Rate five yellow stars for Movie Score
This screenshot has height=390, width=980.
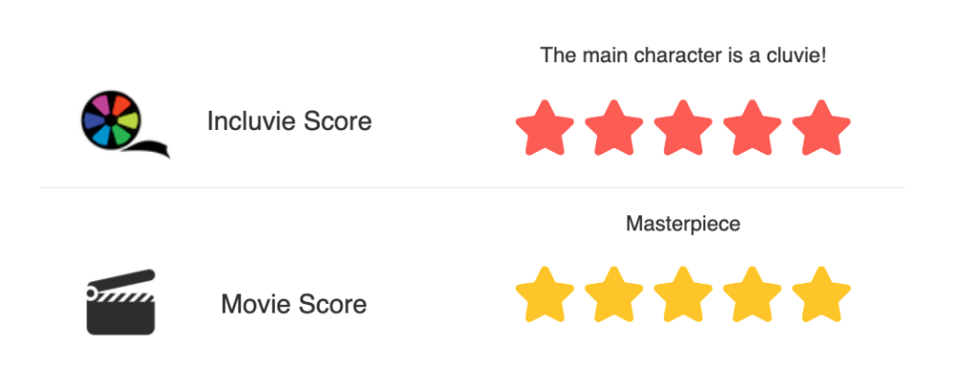pos(820,296)
